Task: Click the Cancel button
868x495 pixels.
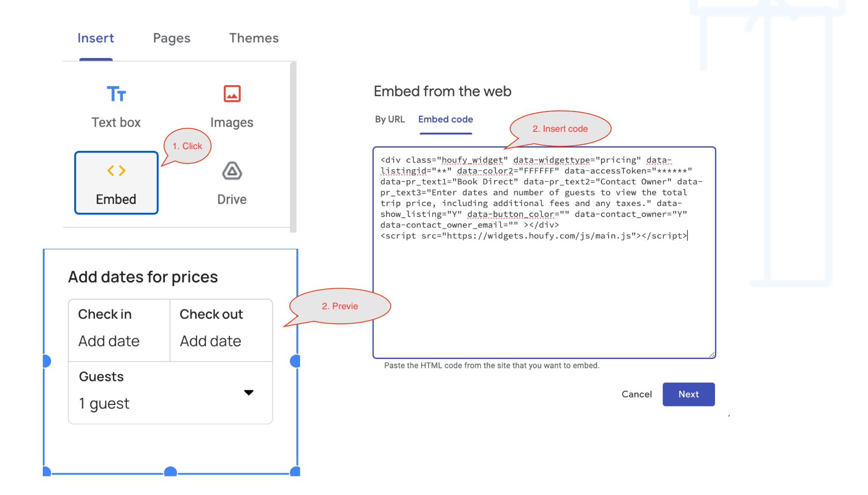Action: [x=637, y=394]
